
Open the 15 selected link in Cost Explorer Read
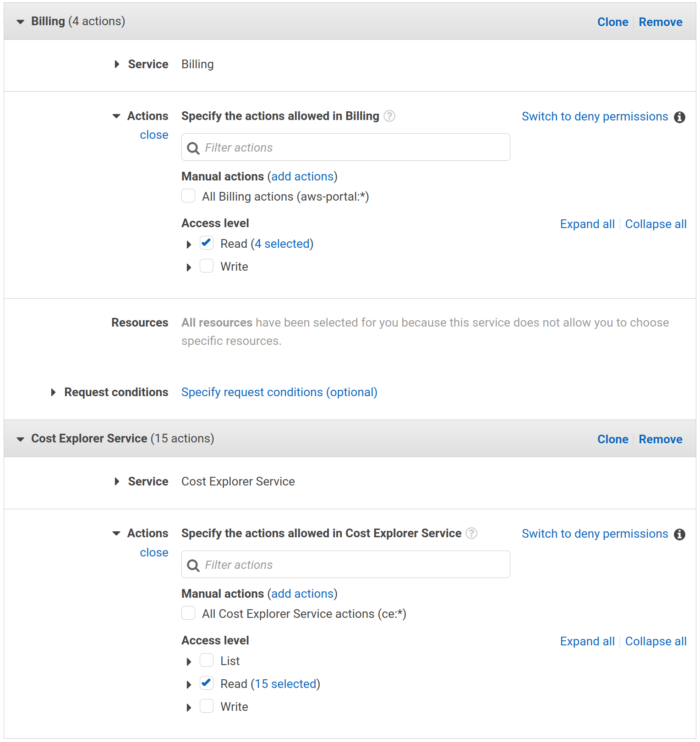[x=286, y=684]
